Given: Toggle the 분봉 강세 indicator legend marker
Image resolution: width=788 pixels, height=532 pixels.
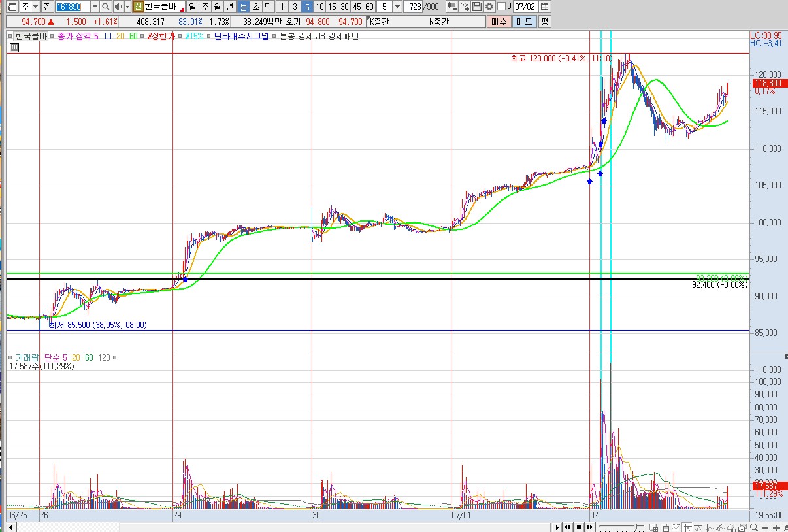Looking at the screenshot, I should click(274, 36).
